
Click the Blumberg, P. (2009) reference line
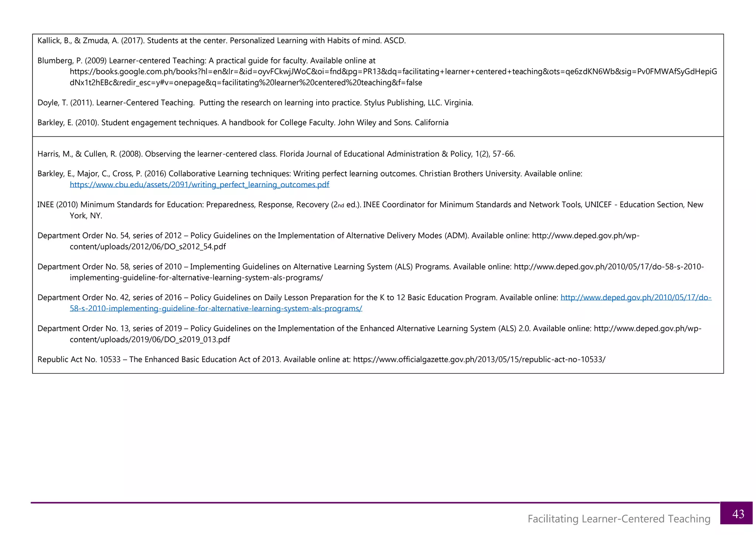pyautogui.click(x=206, y=61)
